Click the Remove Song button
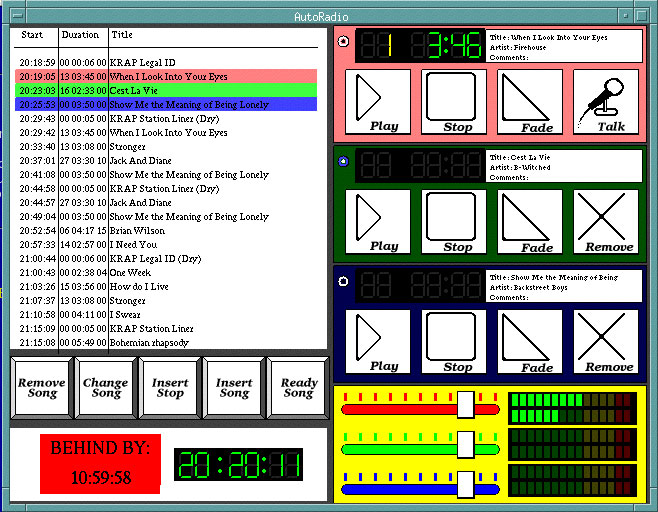Viewport: 658px width, 512px height. (42, 388)
